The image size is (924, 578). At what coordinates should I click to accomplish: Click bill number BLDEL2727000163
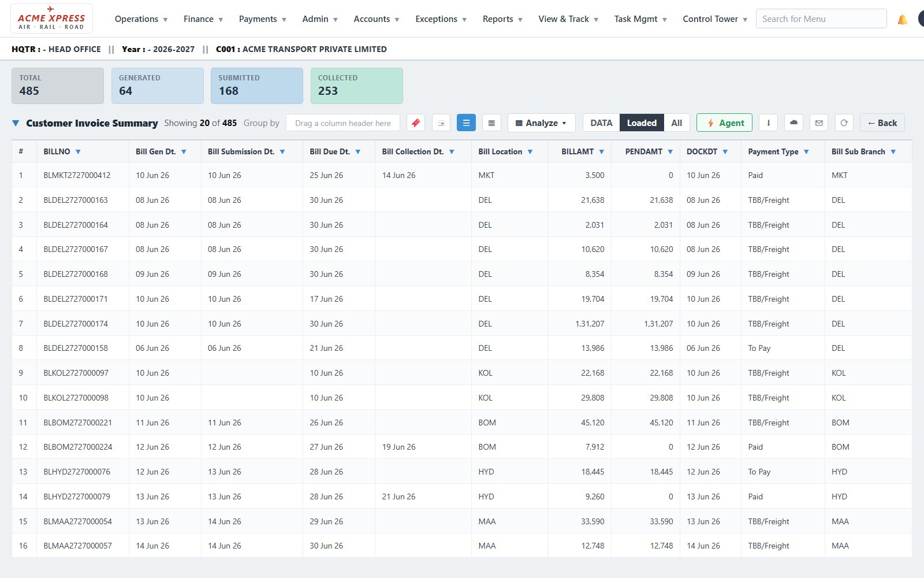[x=76, y=200]
